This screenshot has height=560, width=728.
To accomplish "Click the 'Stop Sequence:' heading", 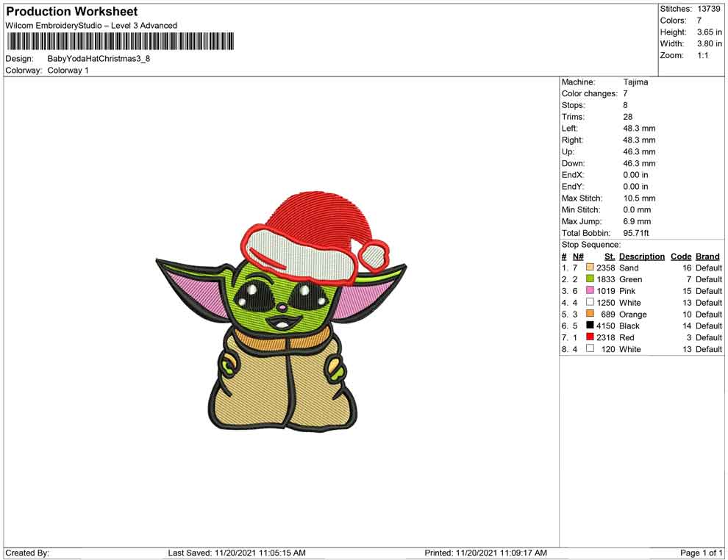I will [591, 245].
